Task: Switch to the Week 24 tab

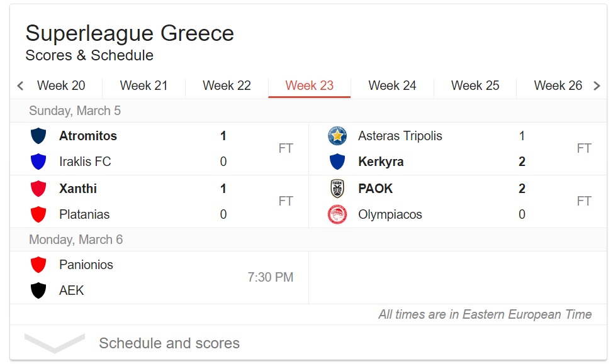Action: click(392, 85)
